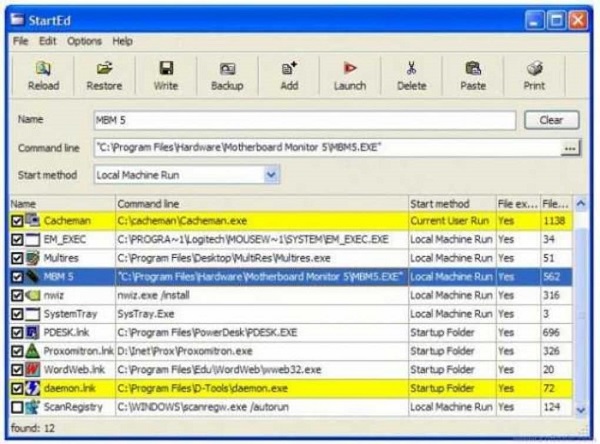Click the Cacheman program icon
The width and height of the screenshot is (600, 444).
[x=33, y=220]
